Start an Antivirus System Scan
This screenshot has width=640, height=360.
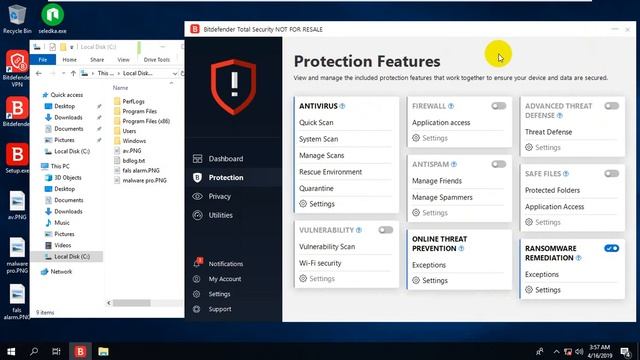(x=318, y=139)
